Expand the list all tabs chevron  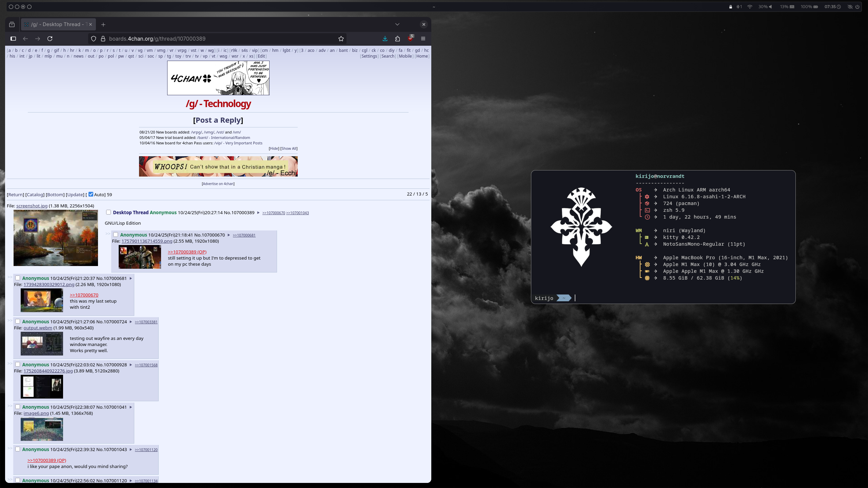pyautogui.click(x=397, y=24)
